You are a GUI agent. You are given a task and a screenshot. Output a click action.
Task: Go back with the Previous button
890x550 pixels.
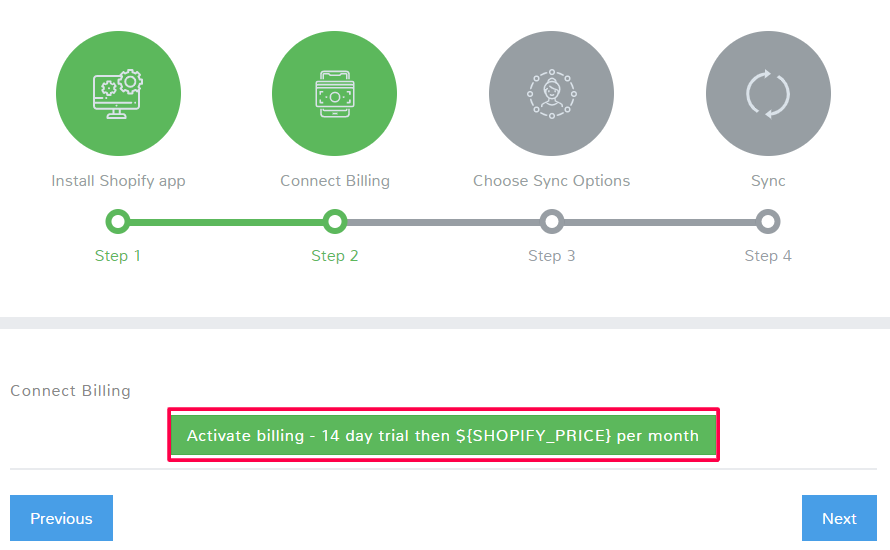point(61,518)
